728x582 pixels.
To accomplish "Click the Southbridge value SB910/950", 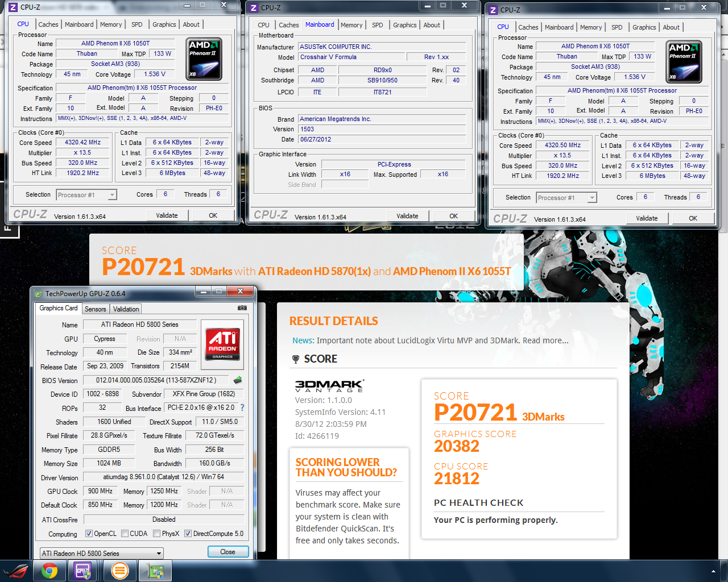I will tap(382, 80).
